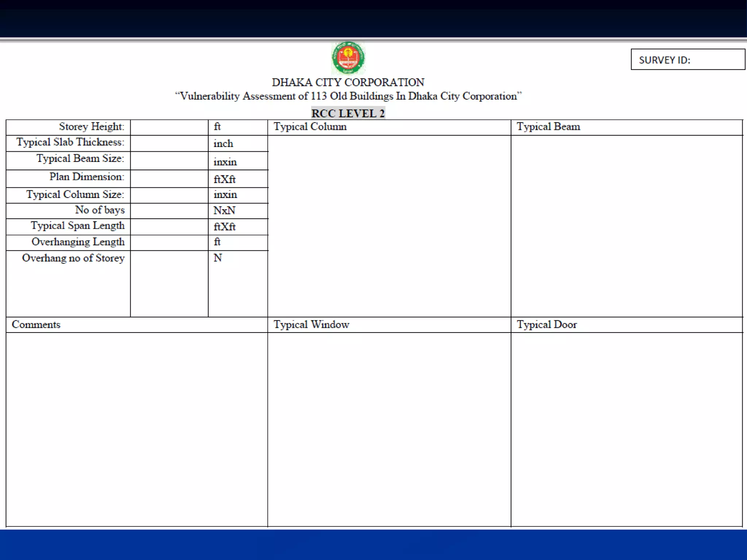Click the Typical Beam Size value field

169,160
